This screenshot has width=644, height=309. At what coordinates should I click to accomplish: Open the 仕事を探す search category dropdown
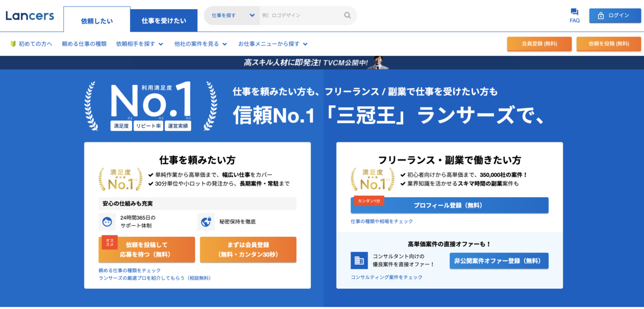233,16
